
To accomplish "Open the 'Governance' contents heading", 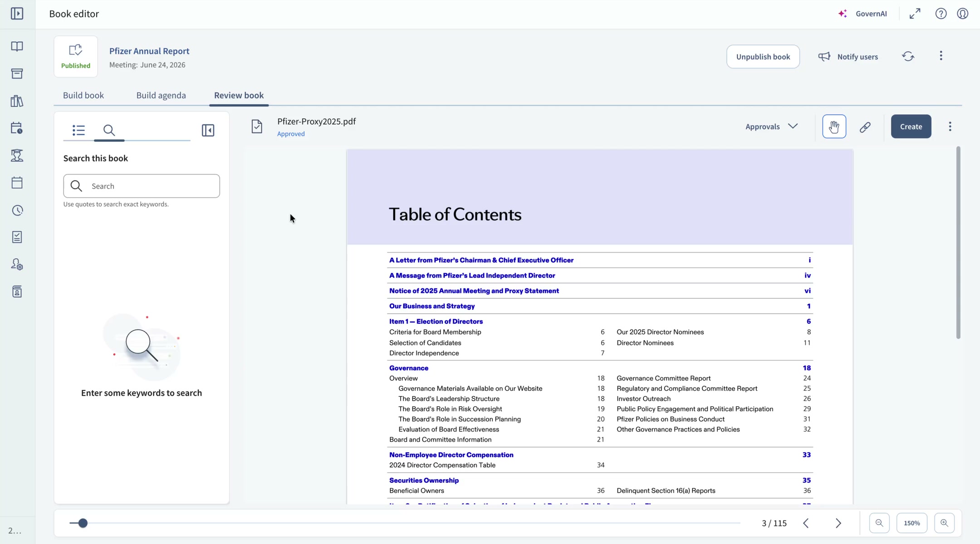I will tap(409, 368).
